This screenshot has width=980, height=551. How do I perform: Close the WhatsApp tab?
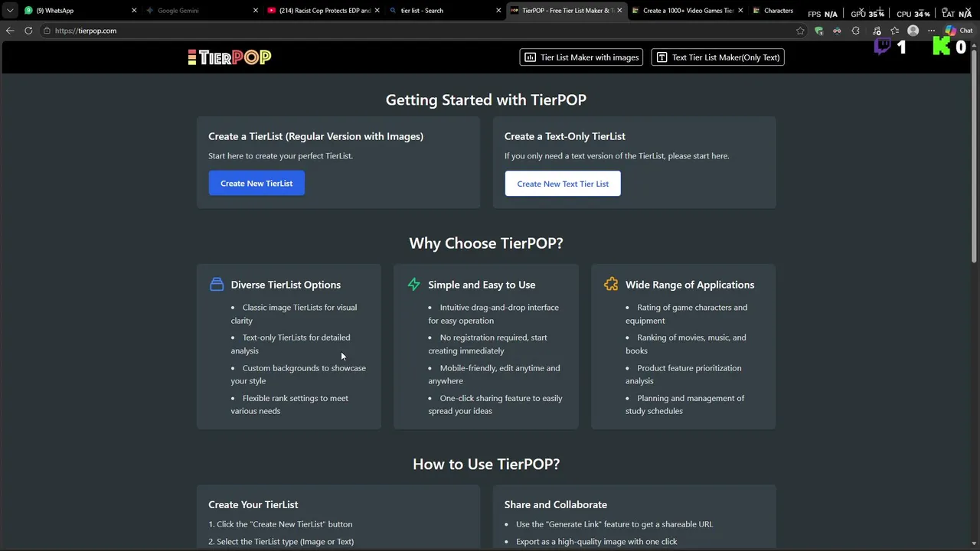(x=134, y=11)
